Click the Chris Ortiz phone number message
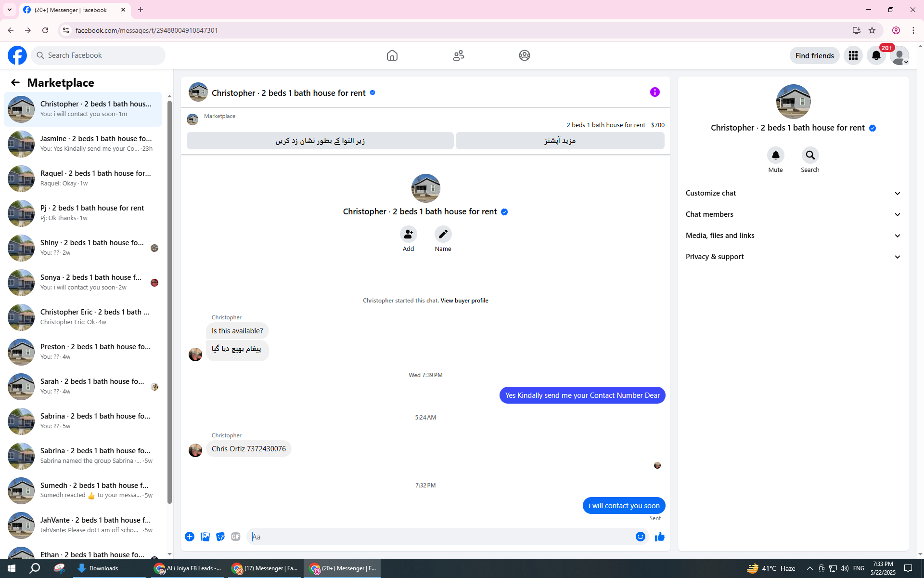The height and width of the screenshot is (578, 924). pyautogui.click(x=249, y=449)
